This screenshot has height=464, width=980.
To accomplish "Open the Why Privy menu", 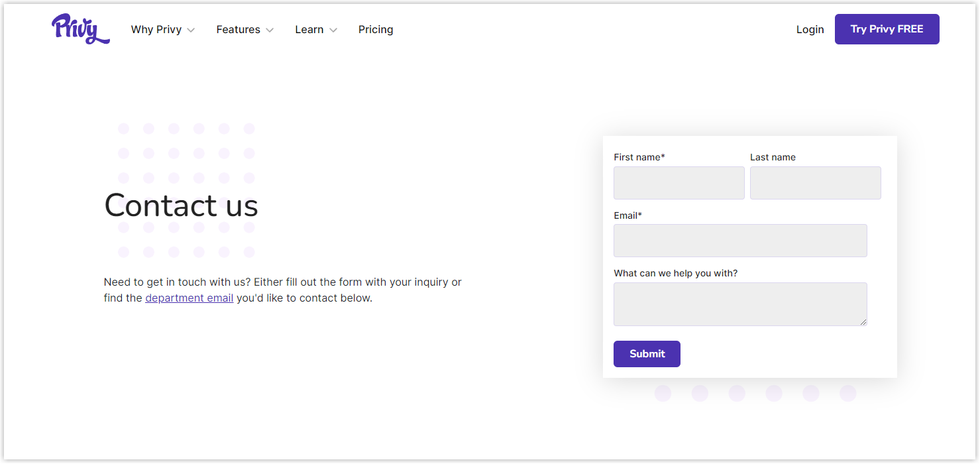I will pyautogui.click(x=156, y=29).
